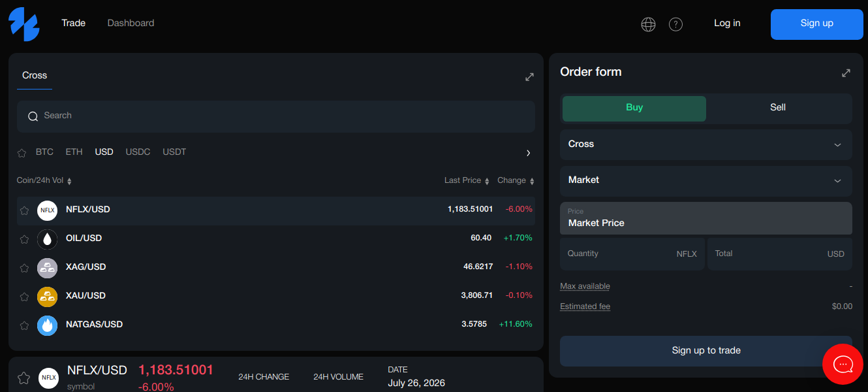Select the OIL/USD pair name

(x=84, y=238)
